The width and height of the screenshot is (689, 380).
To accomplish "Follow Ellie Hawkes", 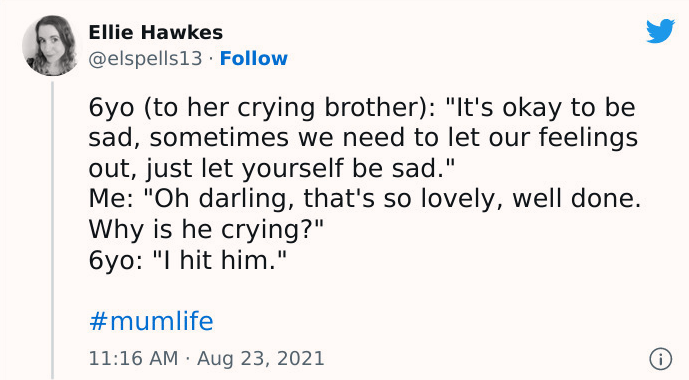I will coord(254,58).
